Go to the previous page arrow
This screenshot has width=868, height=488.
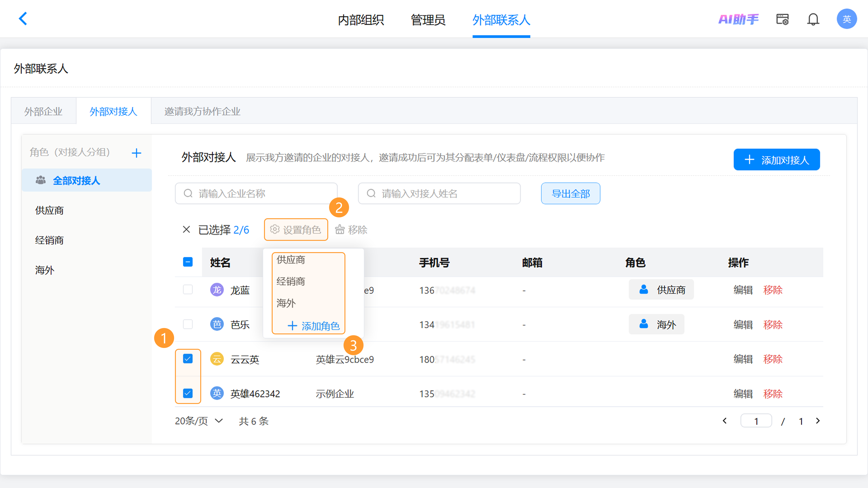pyautogui.click(x=724, y=421)
